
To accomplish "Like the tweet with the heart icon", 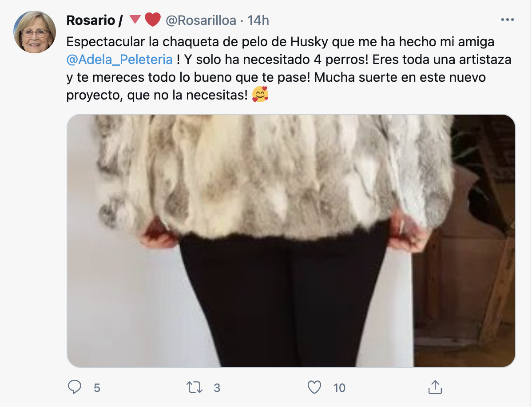I will click(314, 387).
